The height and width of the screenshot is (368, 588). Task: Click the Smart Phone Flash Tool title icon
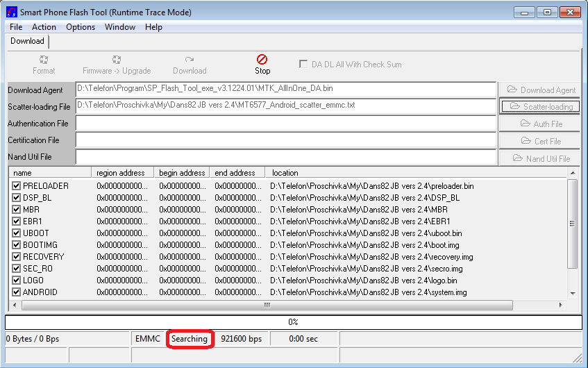click(12, 12)
